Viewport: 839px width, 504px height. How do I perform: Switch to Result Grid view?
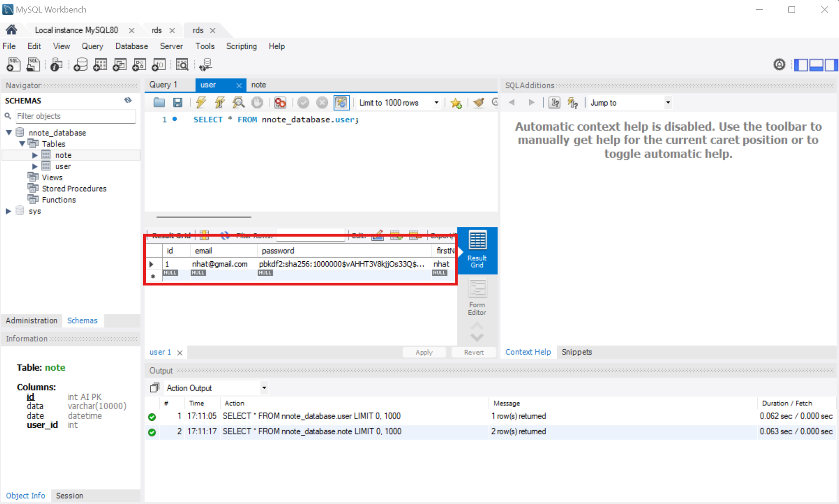tap(477, 250)
